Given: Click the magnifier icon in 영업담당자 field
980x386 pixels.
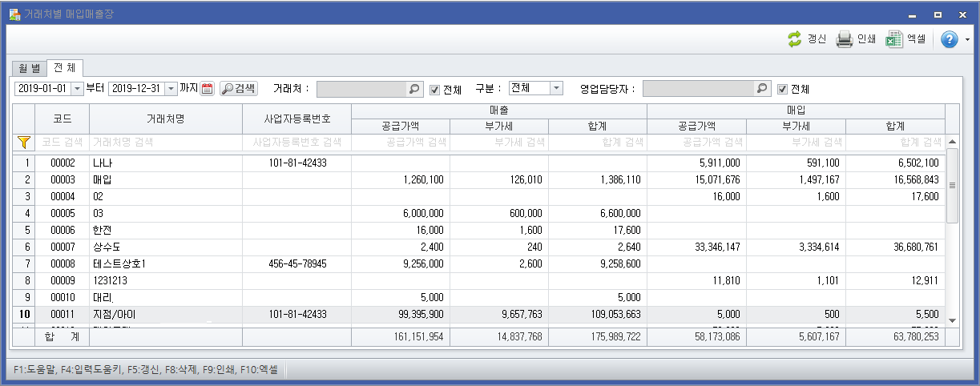Looking at the screenshot, I should coord(763,89).
